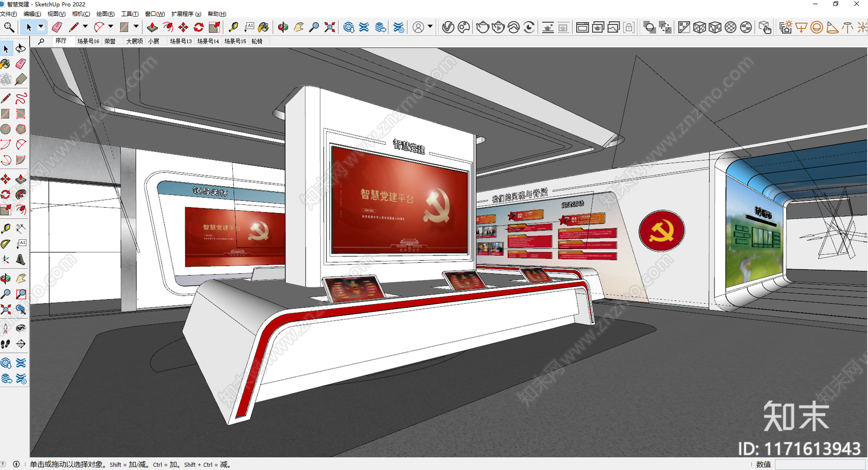Screen dimensions: 868x470
Task: Pick the Circle tool in left toolbar
Action: click(5, 129)
